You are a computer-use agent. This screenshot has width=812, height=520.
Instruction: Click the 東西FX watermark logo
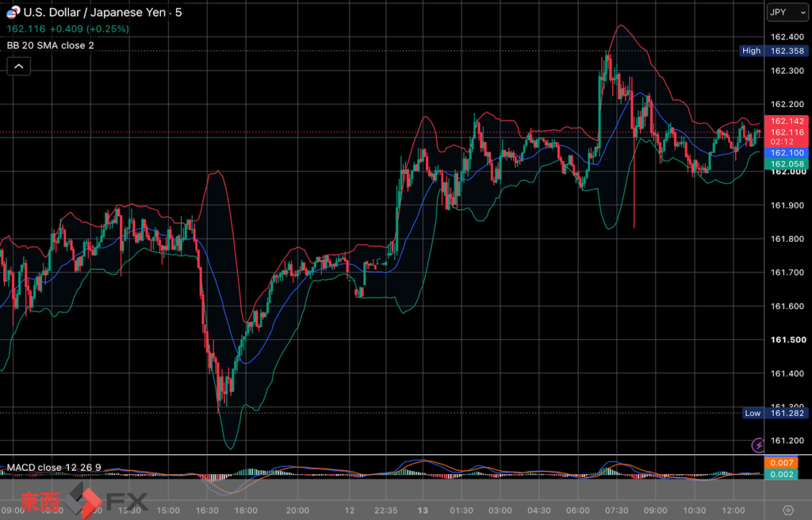coord(84,501)
